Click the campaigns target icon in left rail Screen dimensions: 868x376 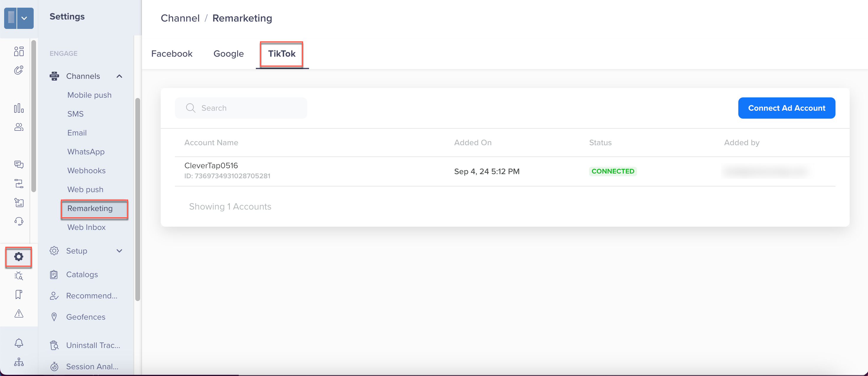pyautogui.click(x=19, y=70)
